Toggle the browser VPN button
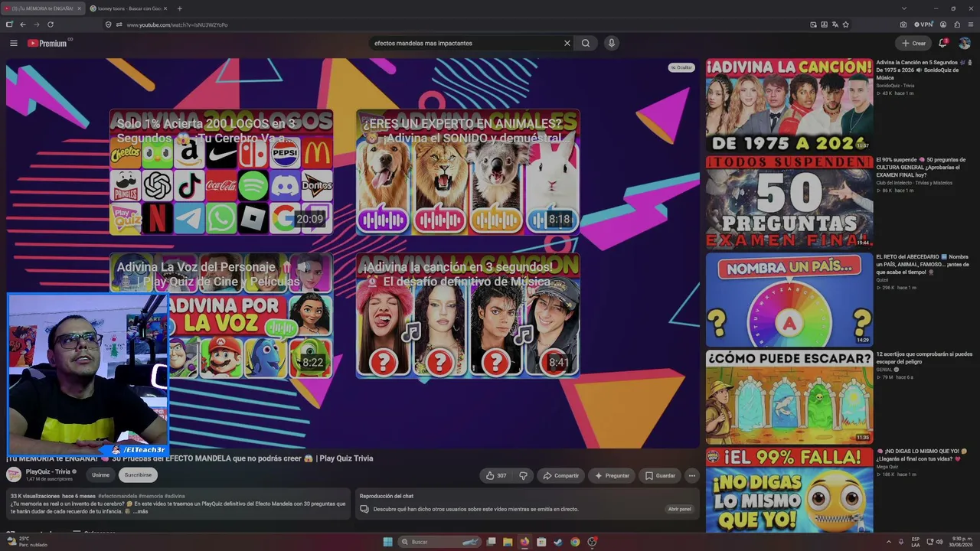This screenshot has width=980, height=551. click(923, 24)
